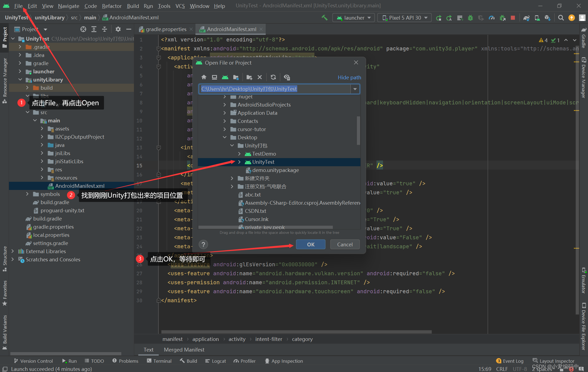Open Device File Explorer side panel
Image resolution: width=588 pixels, height=372 pixels.
coord(584,326)
